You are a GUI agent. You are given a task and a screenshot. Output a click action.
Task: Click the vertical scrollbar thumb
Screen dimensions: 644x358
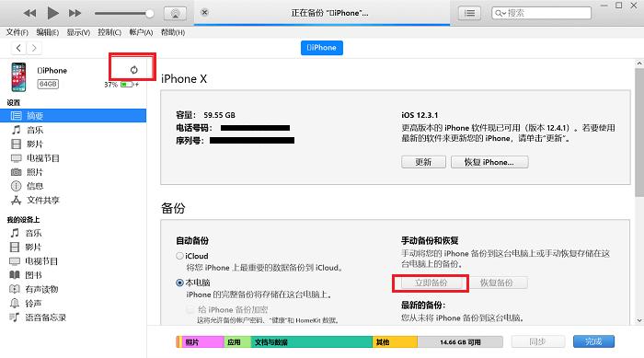coord(639,132)
